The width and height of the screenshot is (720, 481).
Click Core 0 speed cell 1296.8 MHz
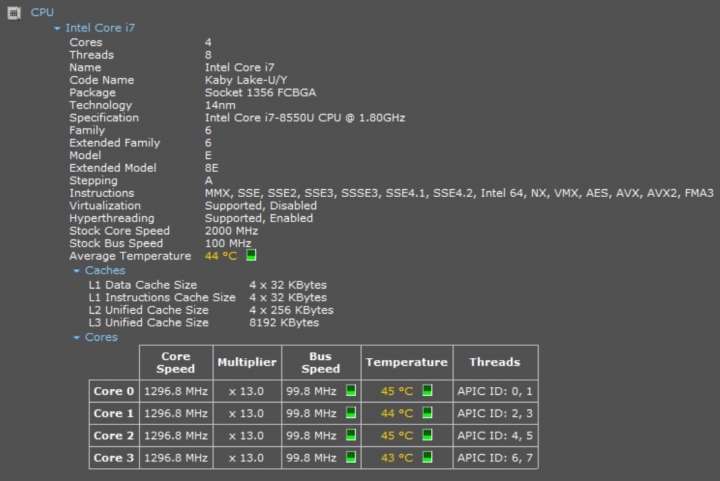coord(176,391)
